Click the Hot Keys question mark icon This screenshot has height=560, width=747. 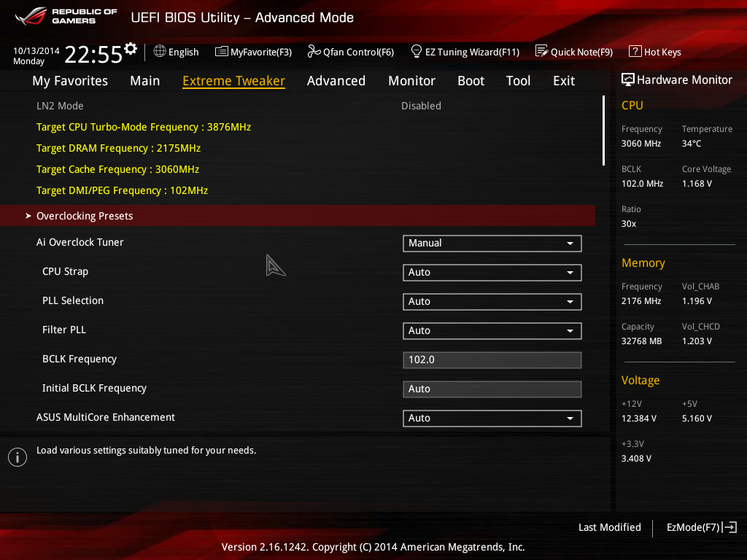[x=635, y=51]
